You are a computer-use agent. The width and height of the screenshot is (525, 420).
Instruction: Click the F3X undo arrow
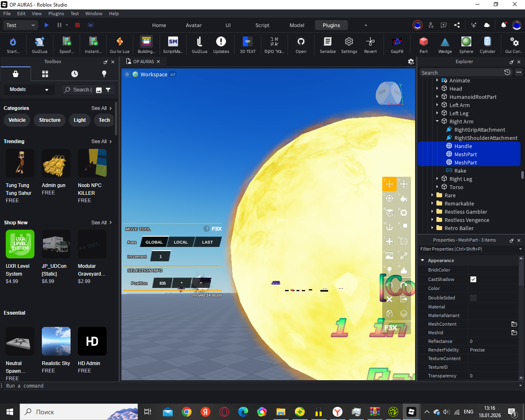click(x=390, y=285)
